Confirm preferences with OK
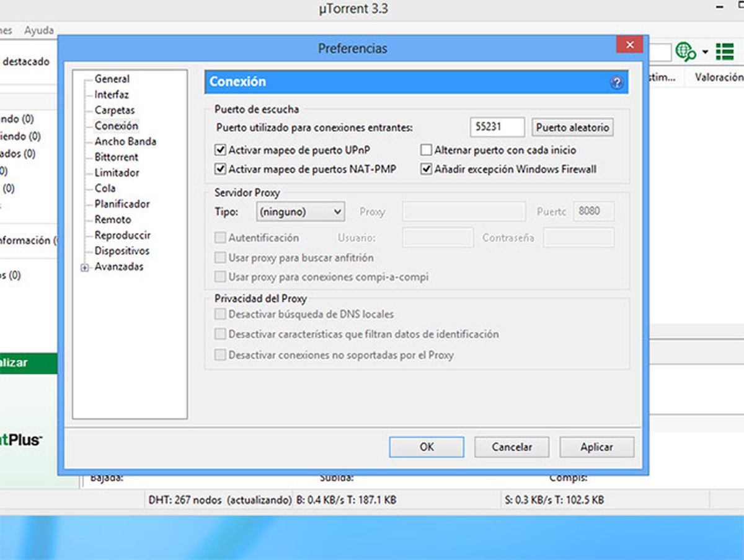Image resolution: width=744 pixels, height=560 pixels. (426, 447)
